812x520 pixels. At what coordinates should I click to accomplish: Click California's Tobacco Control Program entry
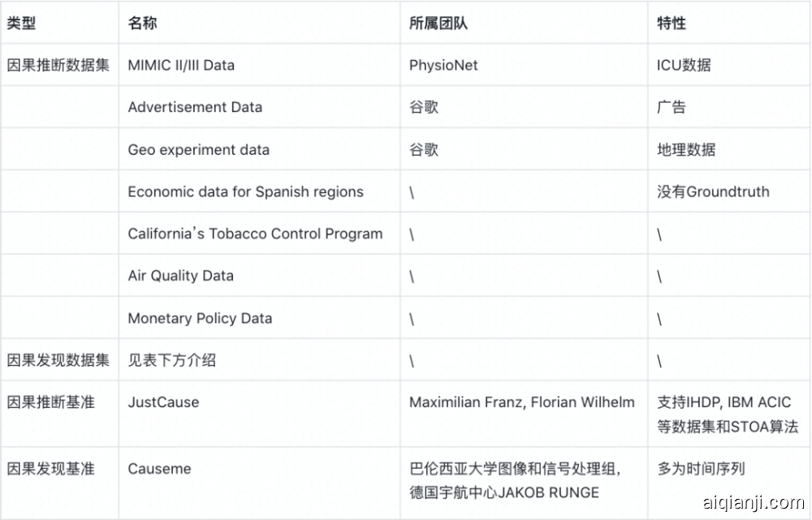point(255,234)
